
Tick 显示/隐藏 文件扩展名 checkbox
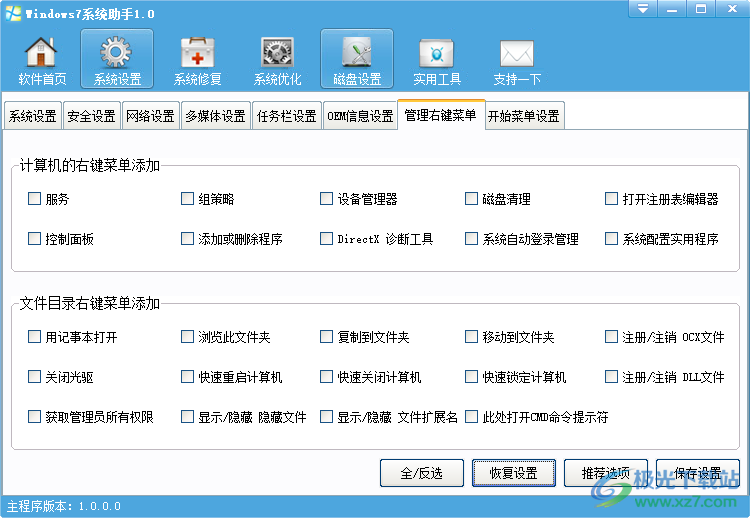click(x=326, y=417)
